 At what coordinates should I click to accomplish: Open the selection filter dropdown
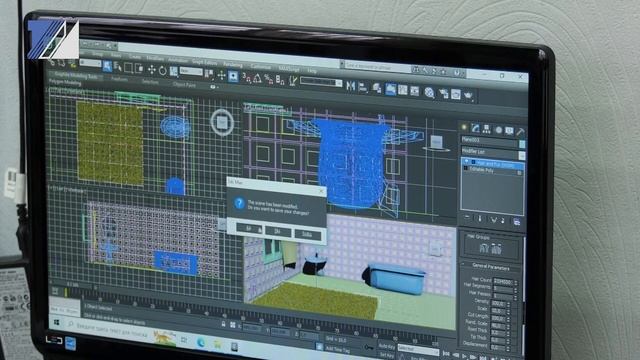coord(90,63)
